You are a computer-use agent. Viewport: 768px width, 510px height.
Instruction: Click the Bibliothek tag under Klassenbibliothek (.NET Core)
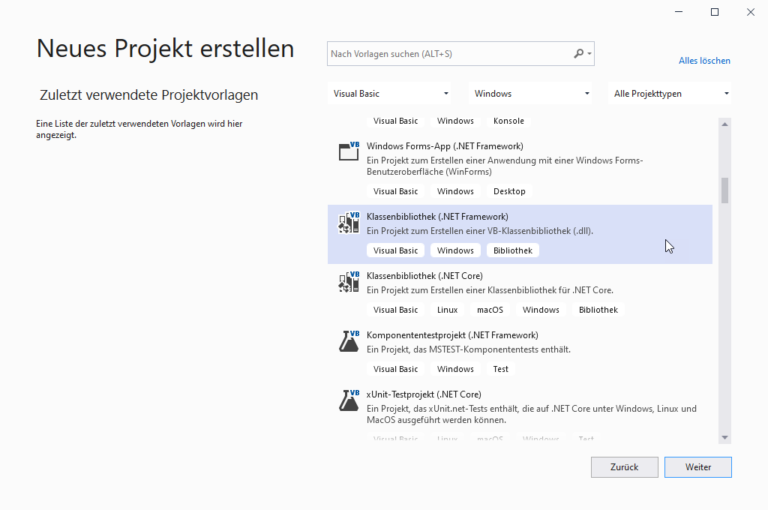598,310
